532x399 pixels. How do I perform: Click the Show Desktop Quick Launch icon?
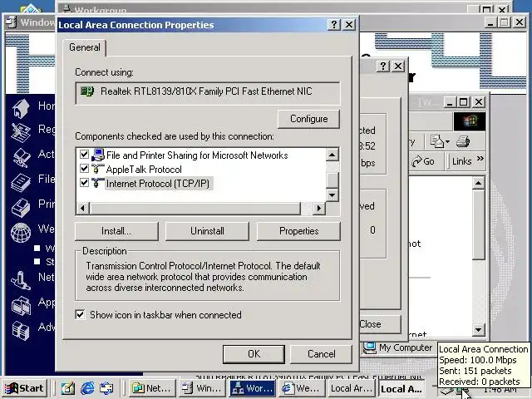coord(67,387)
